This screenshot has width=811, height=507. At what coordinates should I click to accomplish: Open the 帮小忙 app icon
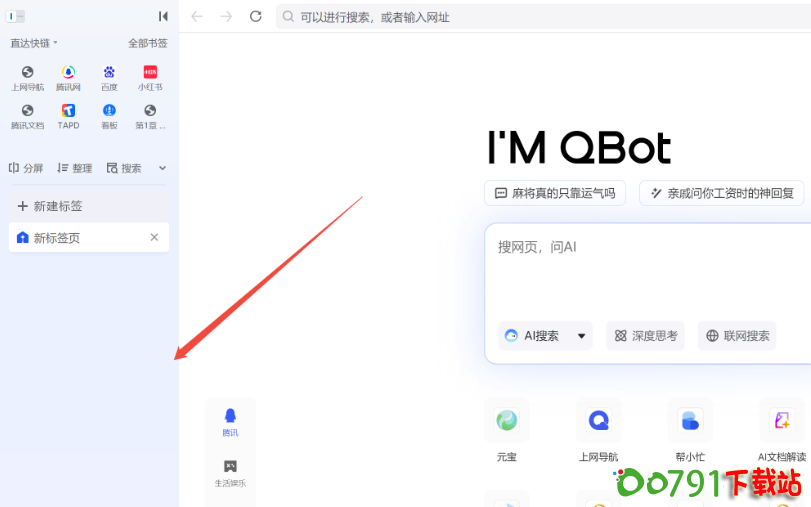(689, 421)
